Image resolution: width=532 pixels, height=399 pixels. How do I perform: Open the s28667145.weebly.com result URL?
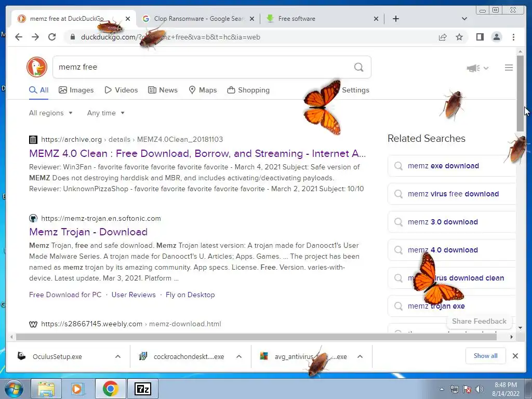[x=131, y=324]
